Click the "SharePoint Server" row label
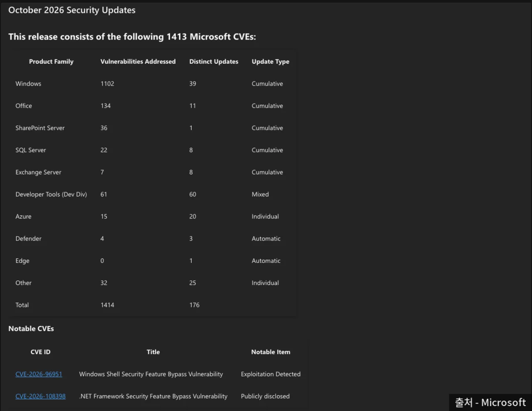Image resolution: width=532 pixels, height=411 pixels. click(40, 128)
